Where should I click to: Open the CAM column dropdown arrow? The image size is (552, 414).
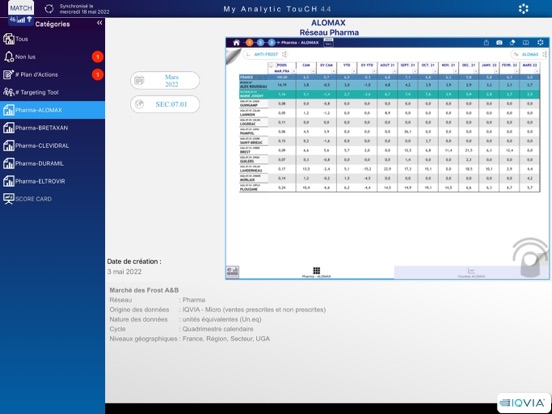[313, 71]
